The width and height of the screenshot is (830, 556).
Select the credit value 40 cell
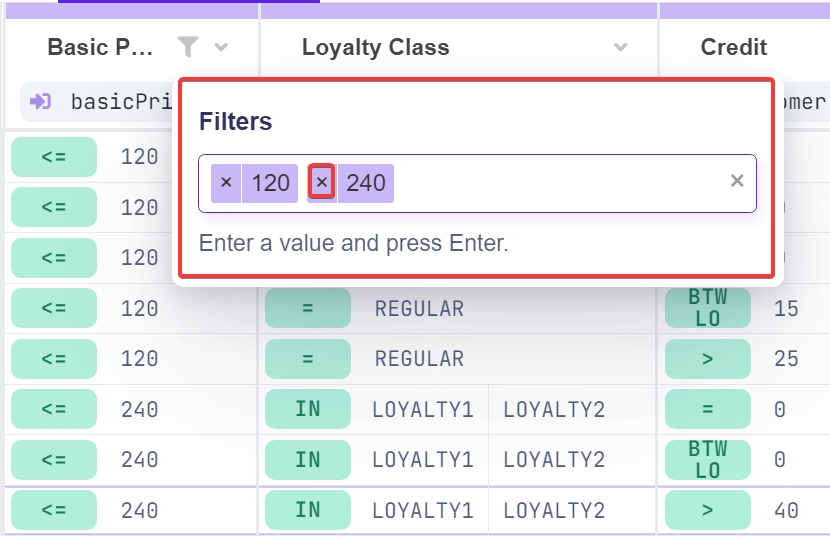pos(787,510)
